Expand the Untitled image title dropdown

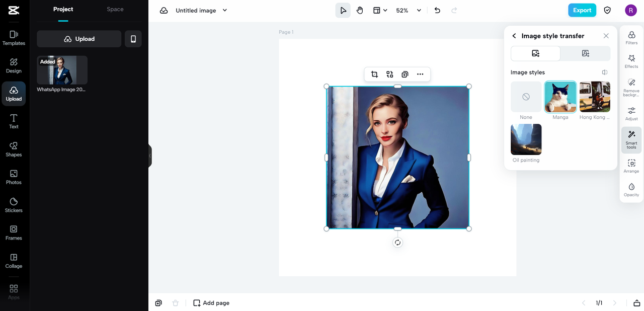point(225,10)
